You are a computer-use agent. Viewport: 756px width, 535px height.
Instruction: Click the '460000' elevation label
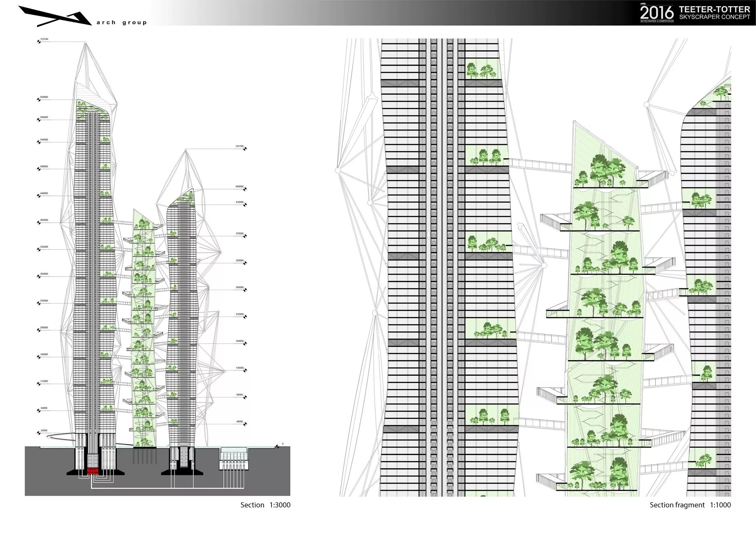tap(239, 186)
